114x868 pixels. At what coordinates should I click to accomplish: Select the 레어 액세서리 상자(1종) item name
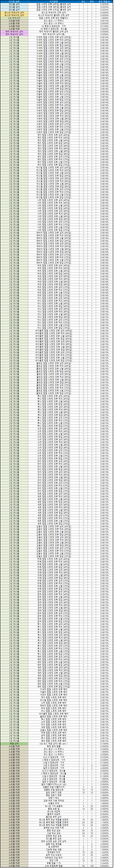tap(54, 34)
